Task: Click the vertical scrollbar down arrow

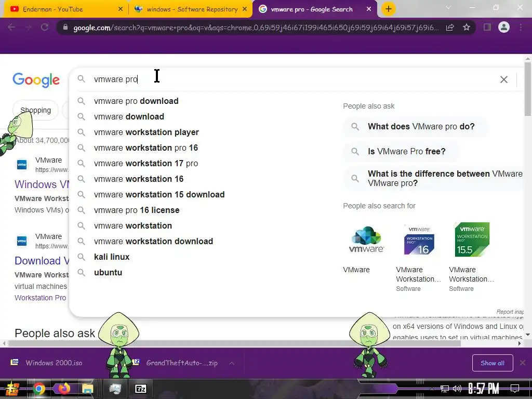Action: click(x=528, y=335)
